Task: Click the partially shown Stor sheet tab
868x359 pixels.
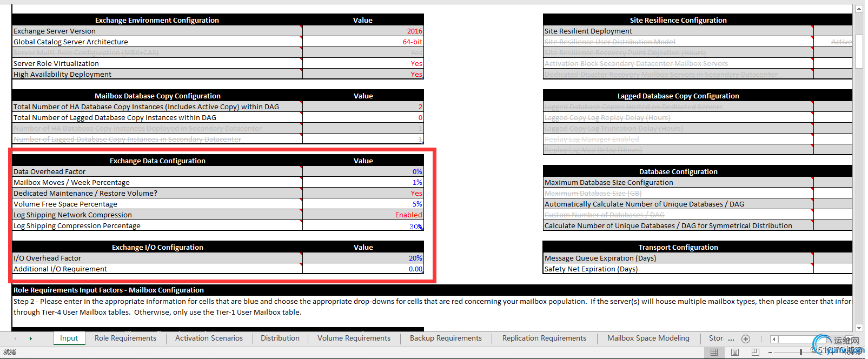Action: [x=716, y=338]
